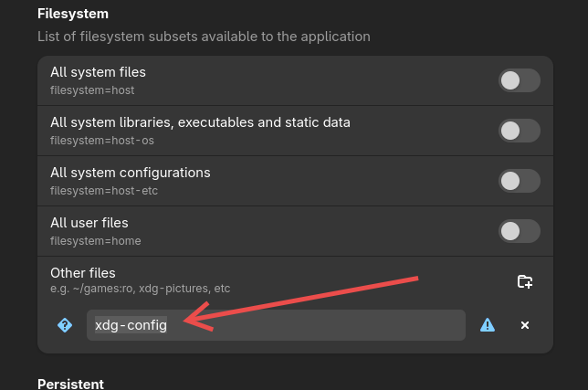Screen dimensions: 588x390
Task: Select the All system files row title
Action: click(x=98, y=72)
